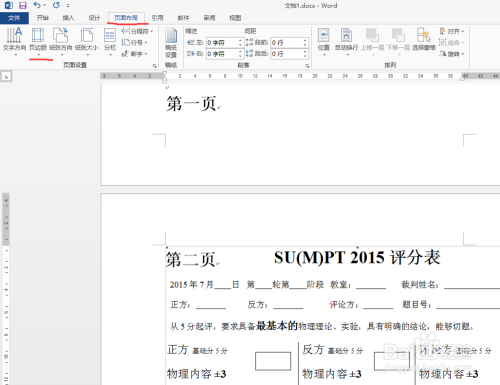The height and width of the screenshot is (385, 500).
Task: Click the 正方 基础分 5分 heading
Action: pyautogui.click(x=197, y=350)
